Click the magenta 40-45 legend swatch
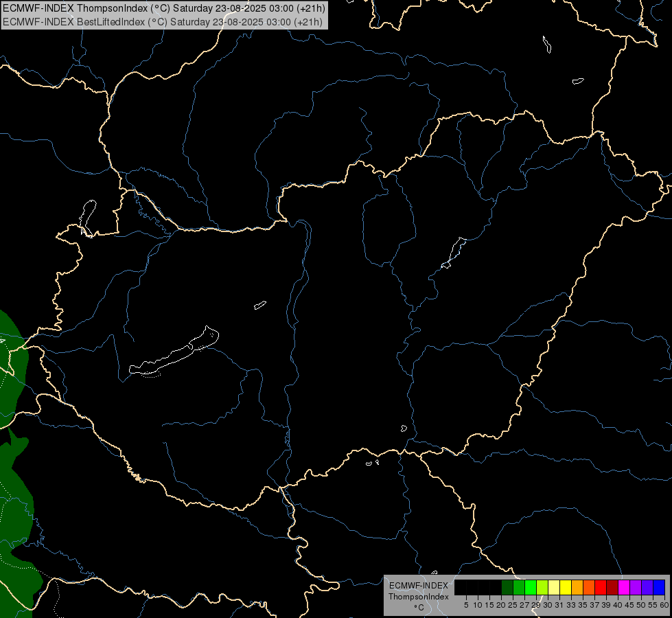Screen dimensions: 672x618 624,587
